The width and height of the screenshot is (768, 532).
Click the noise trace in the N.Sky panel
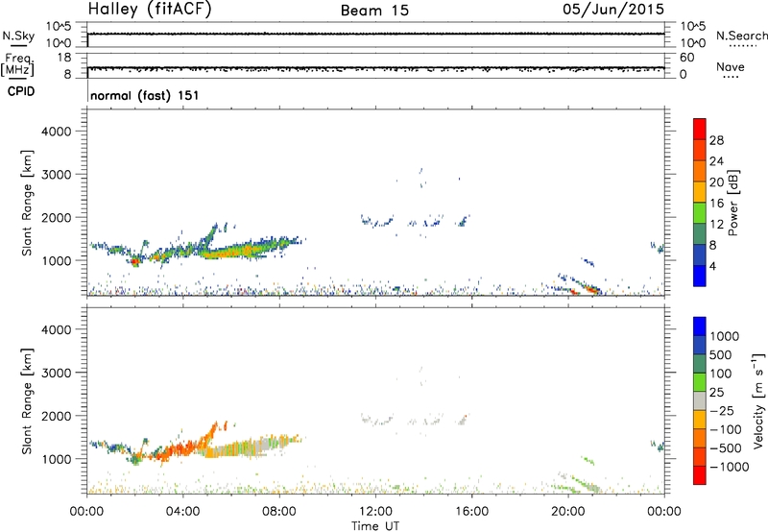click(375, 34)
